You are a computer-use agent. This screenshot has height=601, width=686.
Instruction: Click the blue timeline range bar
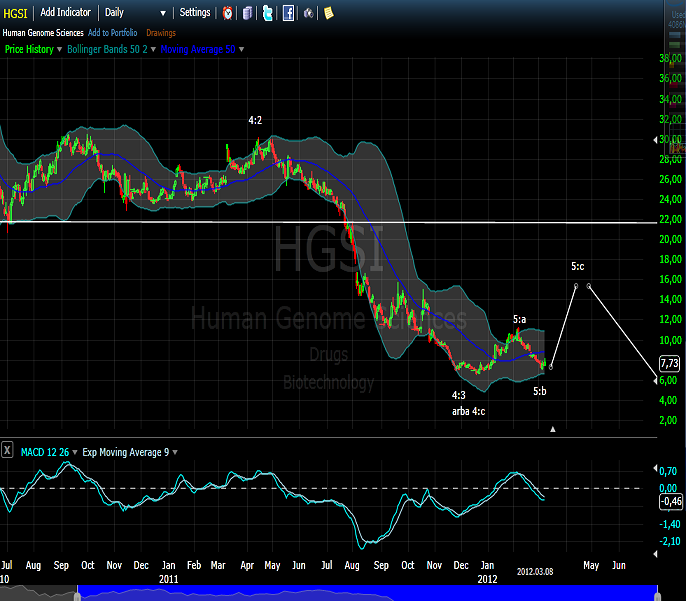368,594
